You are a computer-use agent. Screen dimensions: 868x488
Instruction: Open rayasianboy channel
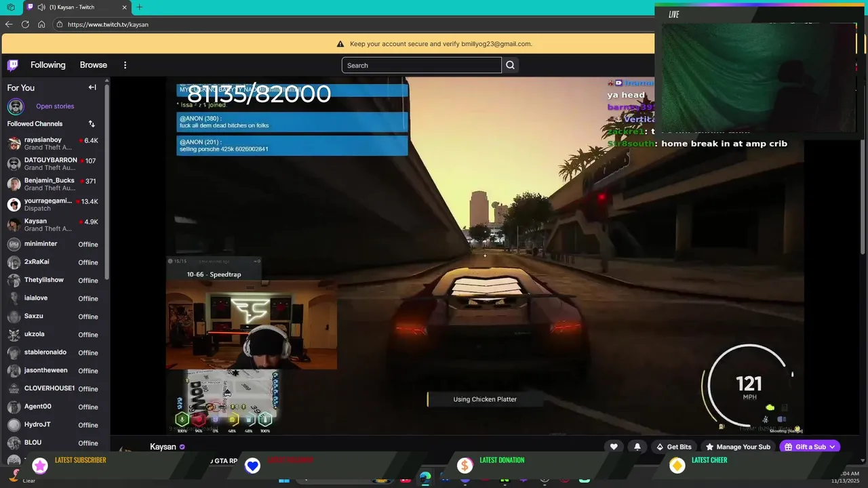click(53, 143)
